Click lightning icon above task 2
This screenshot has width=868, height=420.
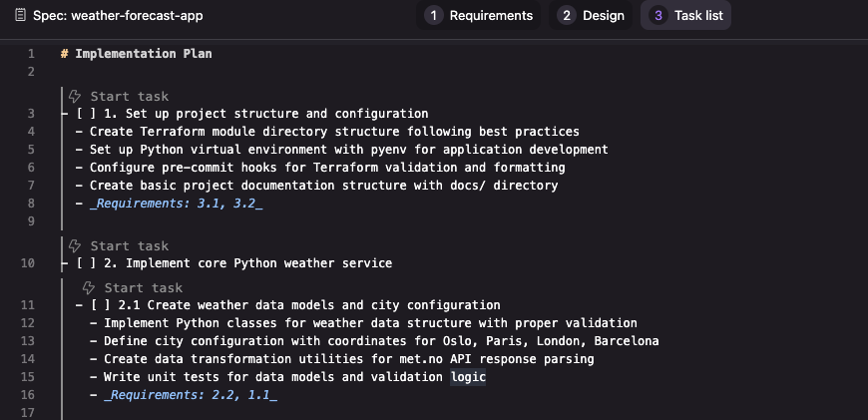75,245
